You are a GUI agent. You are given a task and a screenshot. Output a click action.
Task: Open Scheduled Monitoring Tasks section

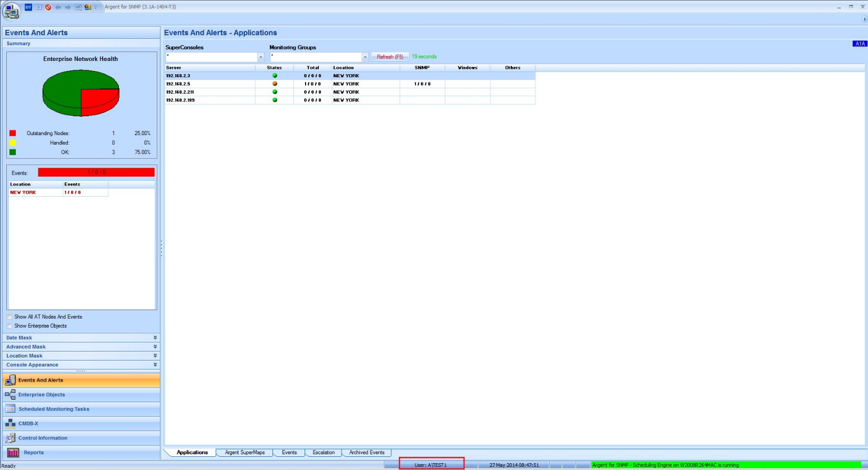point(54,409)
